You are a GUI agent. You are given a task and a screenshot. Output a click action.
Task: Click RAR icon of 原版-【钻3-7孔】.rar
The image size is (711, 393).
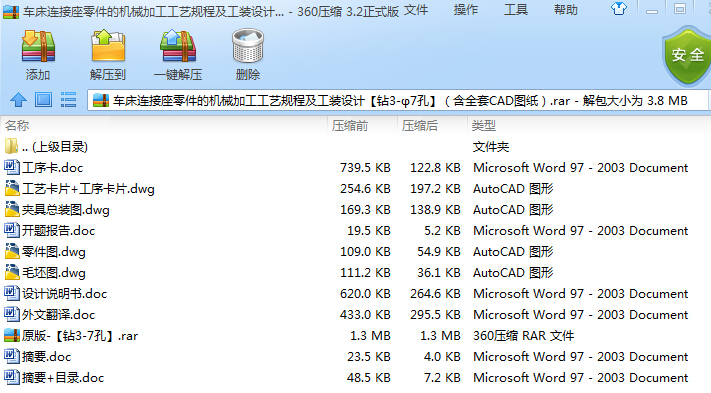pos(12,335)
